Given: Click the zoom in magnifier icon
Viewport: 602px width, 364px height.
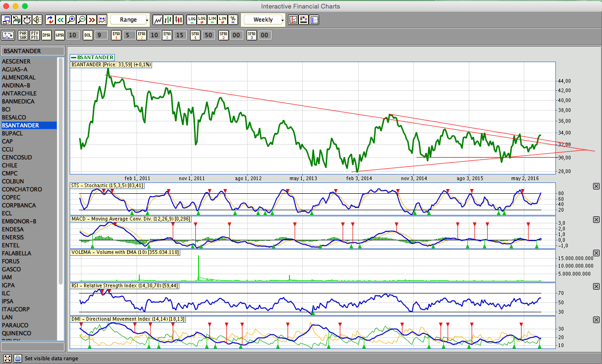Looking at the screenshot, I should (x=71, y=20).
